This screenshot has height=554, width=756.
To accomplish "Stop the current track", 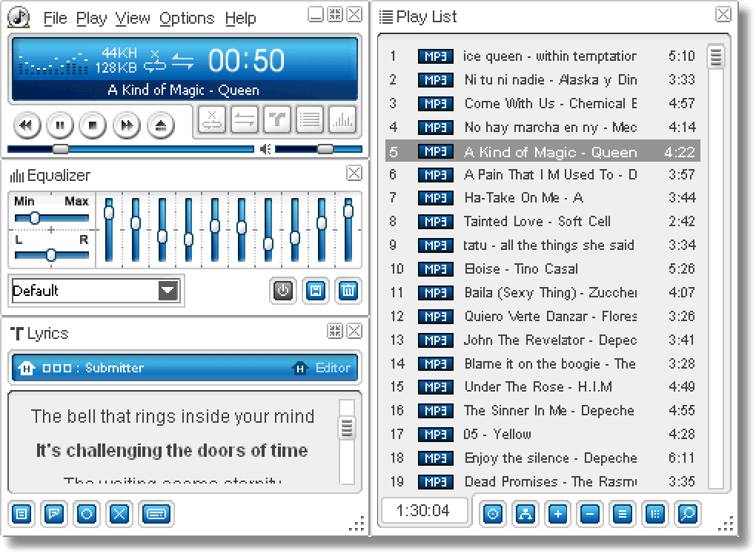I will [x=93, y=125].
